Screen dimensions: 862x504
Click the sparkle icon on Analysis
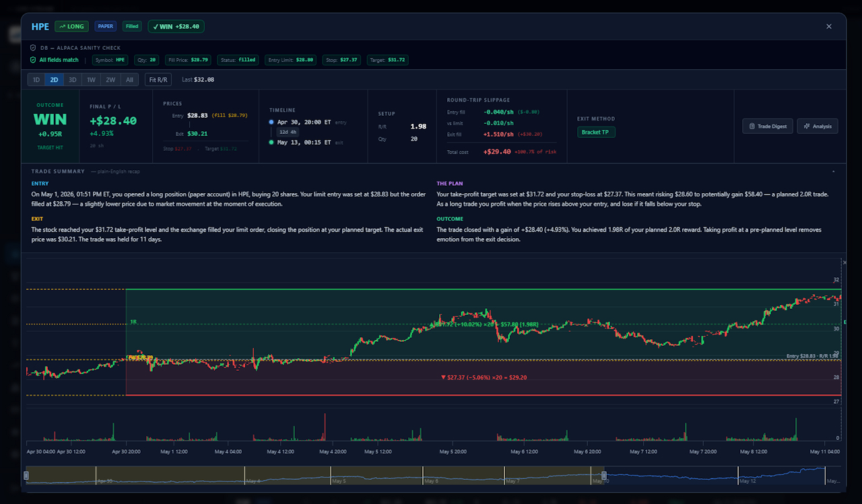tap(806, 127)
